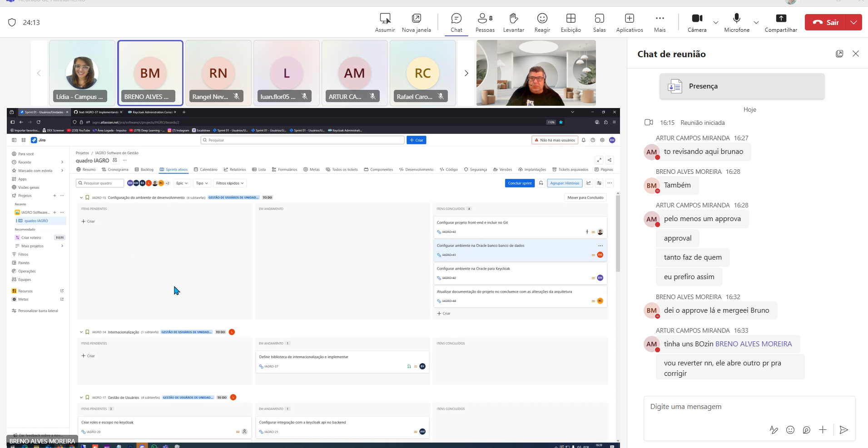Open the Presença attendance card
The width and height of the screenshot is (868, 448).
pos(742,86)
